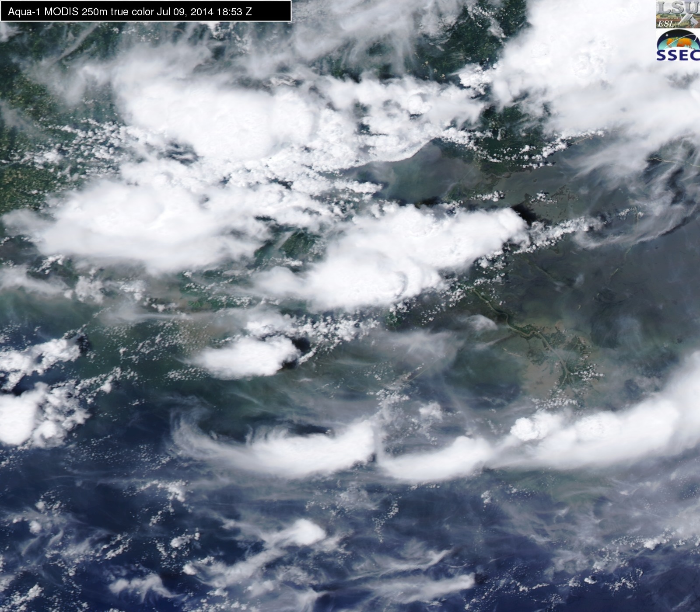700x612 pixels.
Task: Select the Aqua-1 MODIS caption bar
Action: tap(146, 11)
